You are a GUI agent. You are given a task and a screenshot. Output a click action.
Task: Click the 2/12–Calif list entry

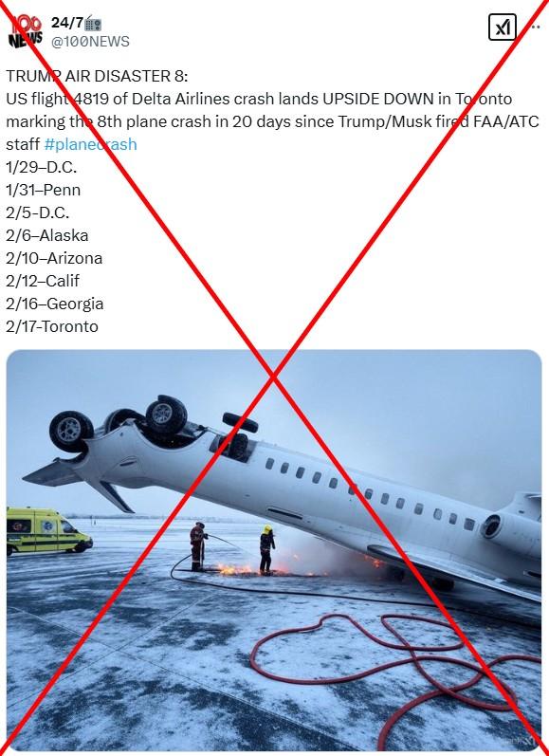(x=43, y=281)
